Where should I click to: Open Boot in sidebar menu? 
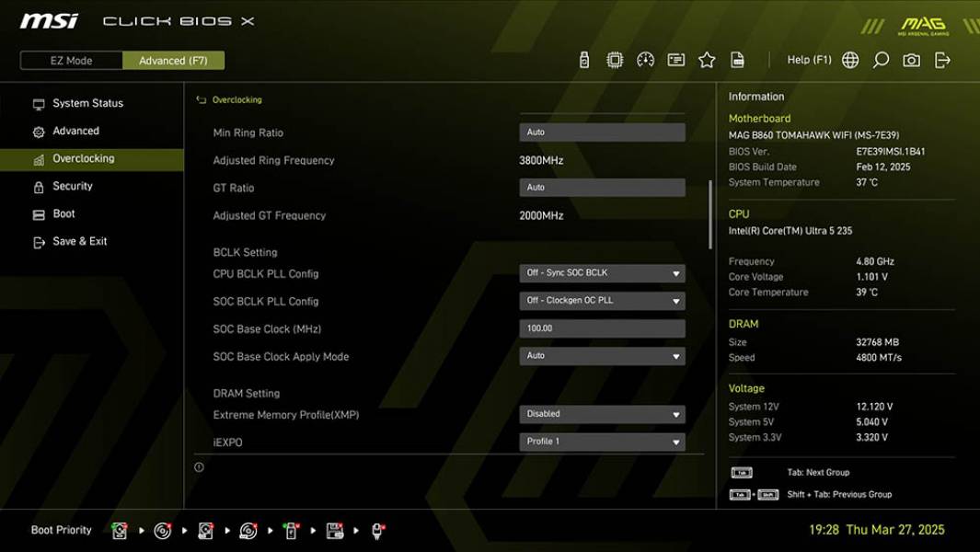(92, 213)
